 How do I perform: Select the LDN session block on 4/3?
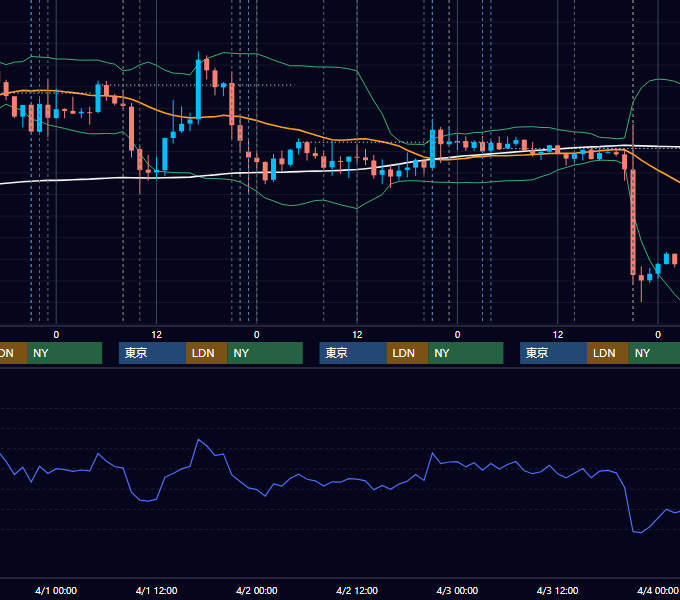pos(608,353)
